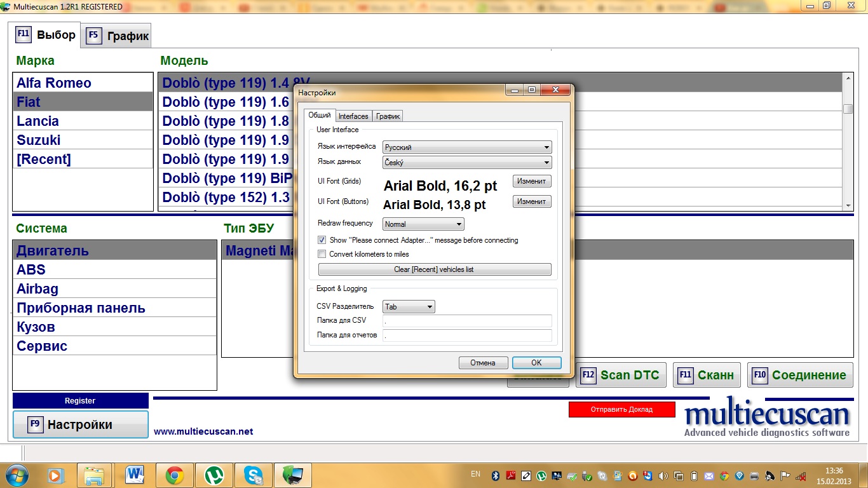Expand the CSV Разделитель dropdown

click(409, 307)
